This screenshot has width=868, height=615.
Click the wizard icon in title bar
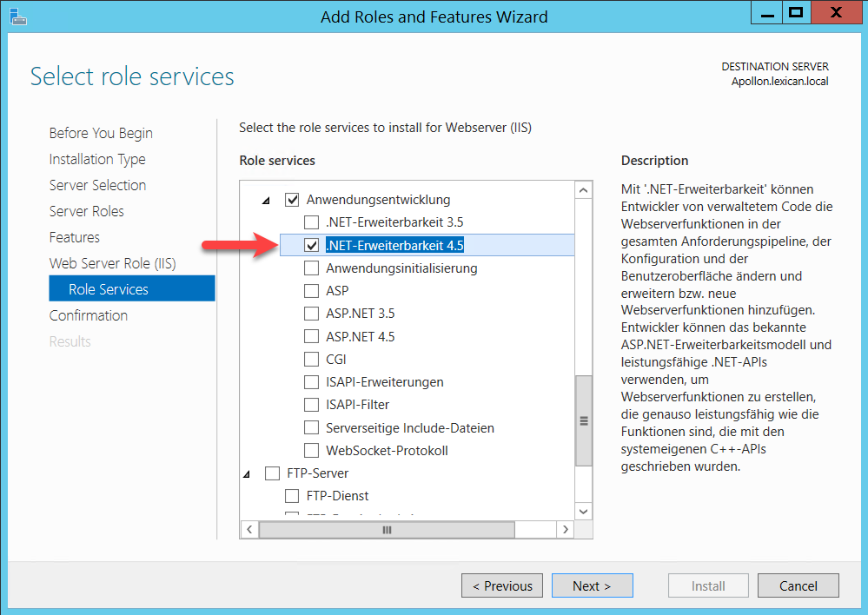(x=17, y=16)
